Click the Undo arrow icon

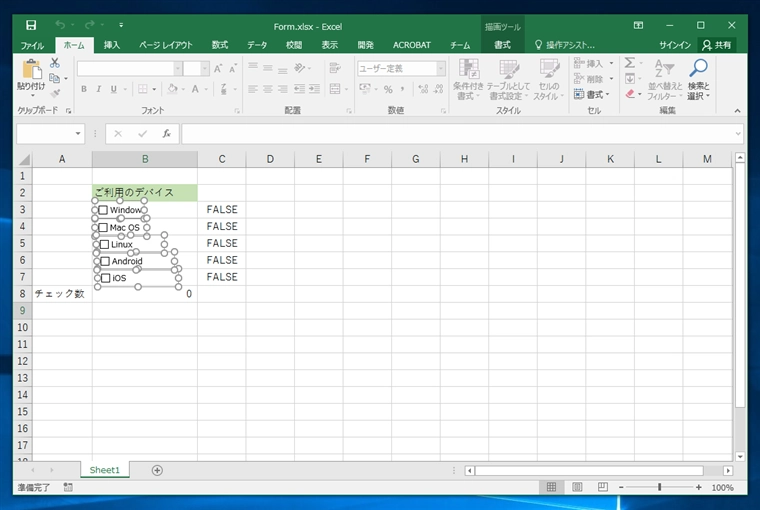click(60, 25)
